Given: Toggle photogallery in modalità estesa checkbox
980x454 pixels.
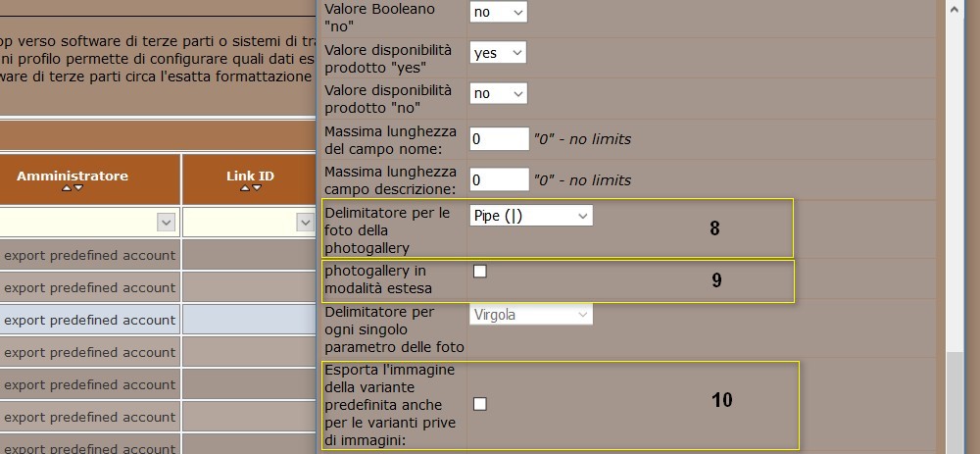Looking at the screenshot, I should (x=480, y=271).
